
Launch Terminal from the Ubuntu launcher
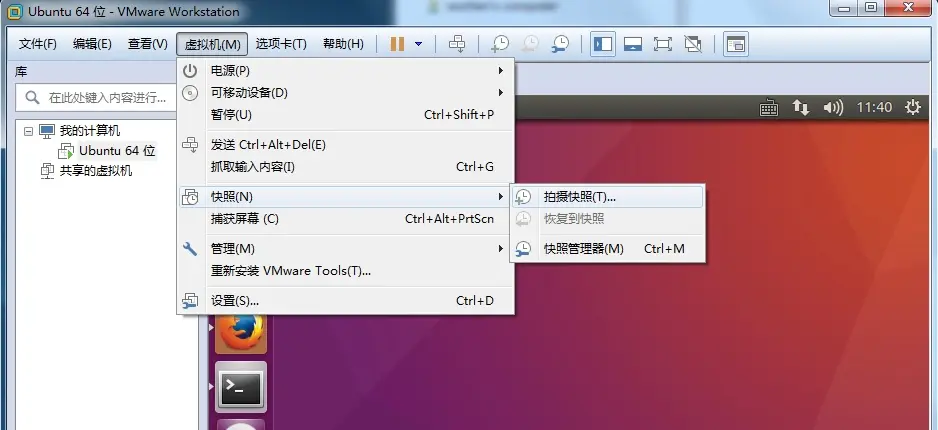pyautogui.click(x=240, y=388)
